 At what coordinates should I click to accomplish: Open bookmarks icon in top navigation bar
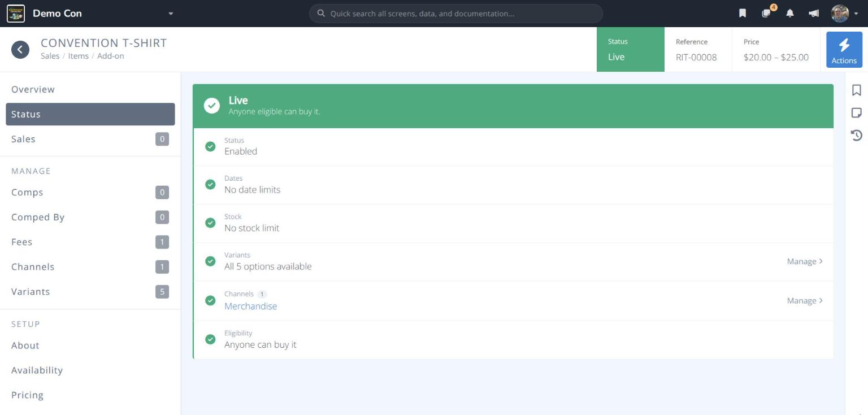tap(743, 14)
